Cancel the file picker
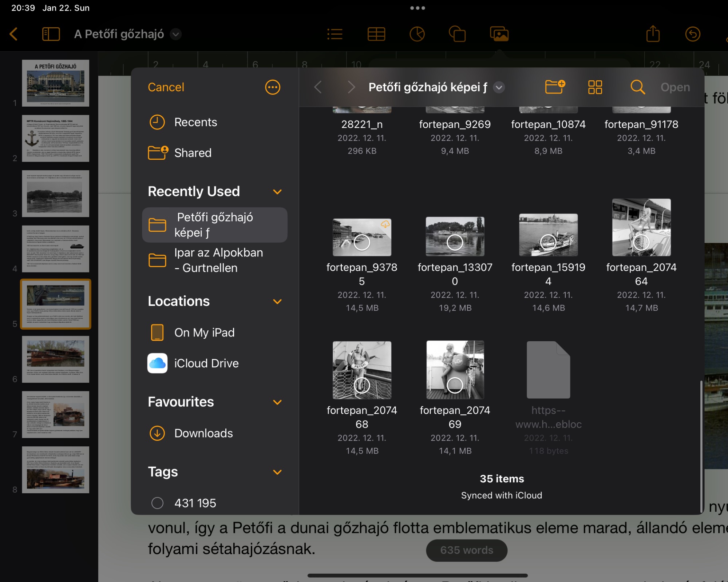This screenshot has width=728, height=582. click(166, 87)
